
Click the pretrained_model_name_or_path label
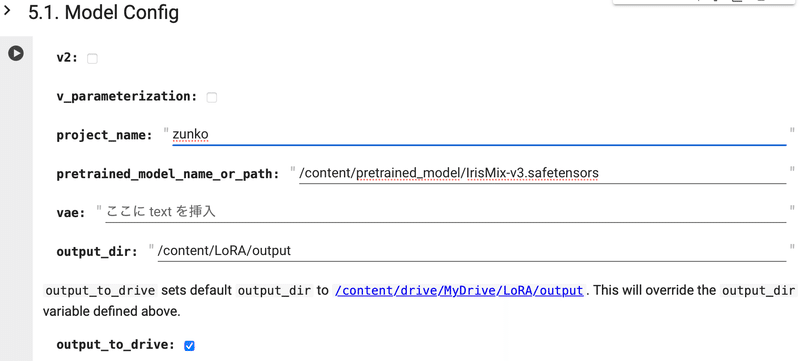pyautogui.click(x=168, y=174)
